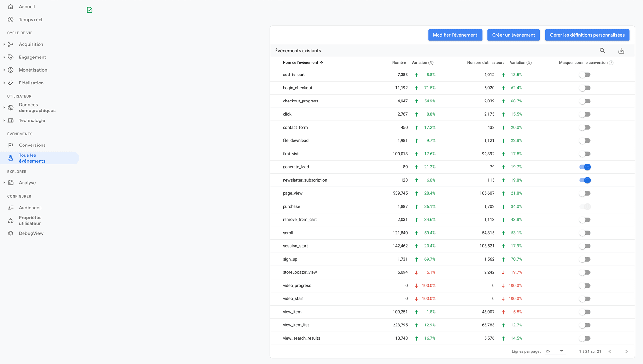Image resolution: width=643 pixels, height=364 pixels.
Task: Expand the Technologie section arrow
Action: click(4, 120)
